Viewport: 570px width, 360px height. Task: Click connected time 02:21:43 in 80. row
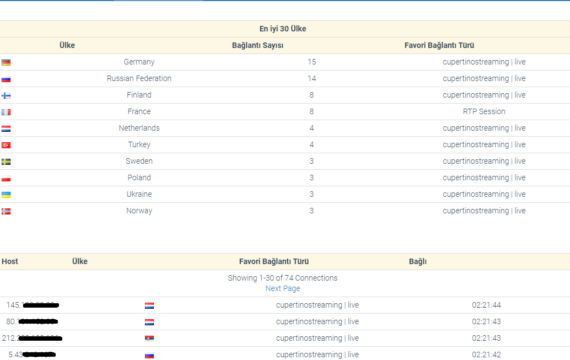point(486,321)
